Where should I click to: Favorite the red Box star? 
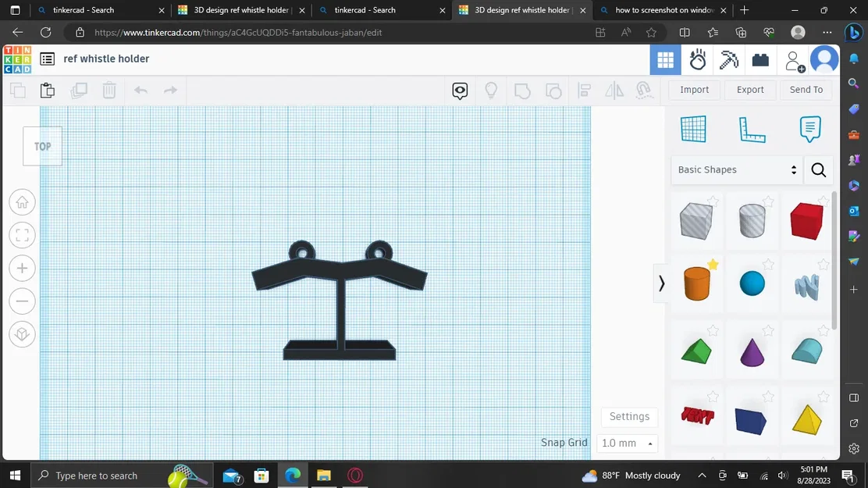tap(824, 201)
